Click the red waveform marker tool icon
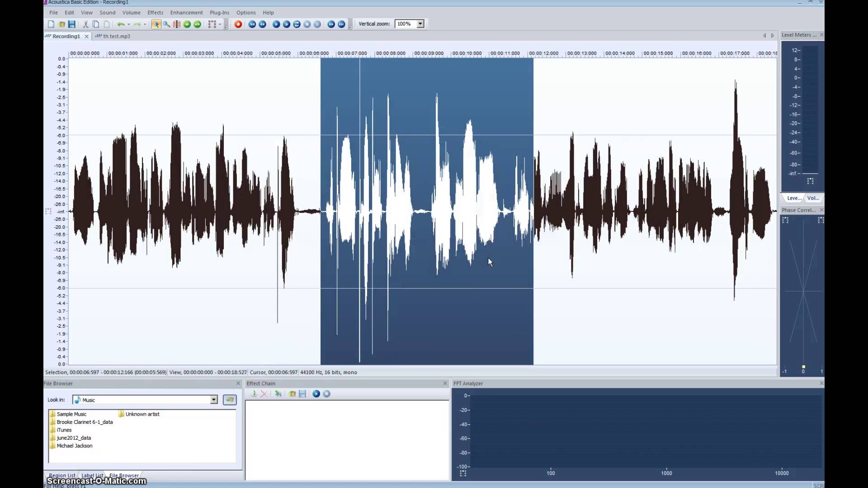868x488 pixels. coord(177,24)
